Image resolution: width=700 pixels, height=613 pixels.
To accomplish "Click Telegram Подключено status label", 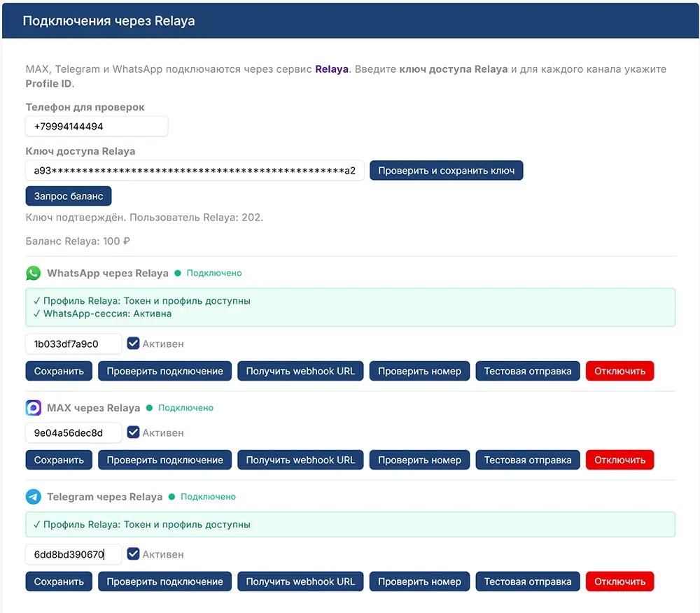I will [x=208, y=497].
